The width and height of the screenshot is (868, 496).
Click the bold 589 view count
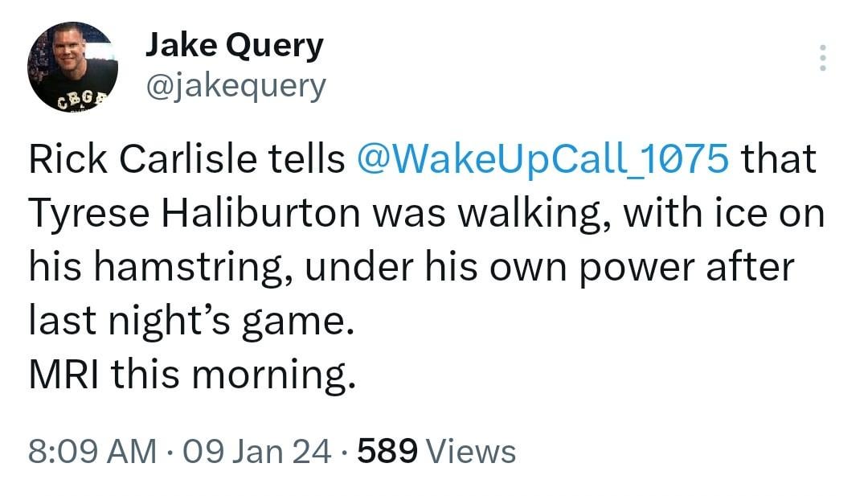coord(387,450)
